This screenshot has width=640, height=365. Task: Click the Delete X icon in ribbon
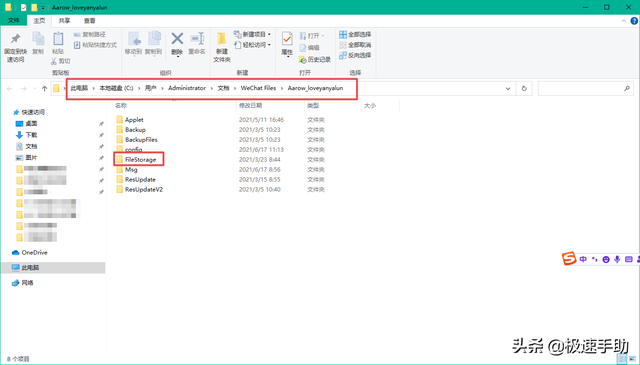[177, 39]
